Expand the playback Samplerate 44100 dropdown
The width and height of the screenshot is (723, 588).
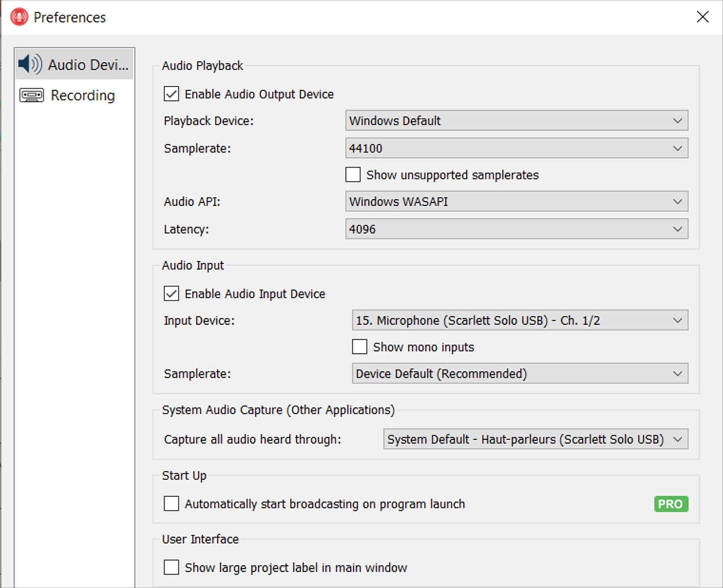(516, 148)
